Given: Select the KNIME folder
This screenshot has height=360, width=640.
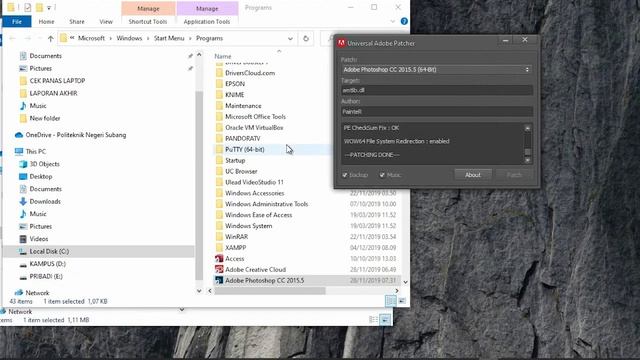Looking at the screenshot, I should [234, 95].
